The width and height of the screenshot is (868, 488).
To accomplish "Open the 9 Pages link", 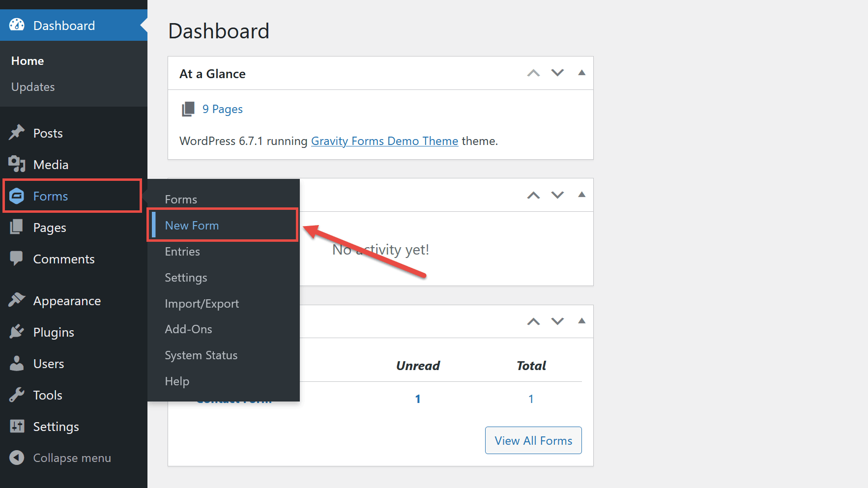I will pos(222,109).
